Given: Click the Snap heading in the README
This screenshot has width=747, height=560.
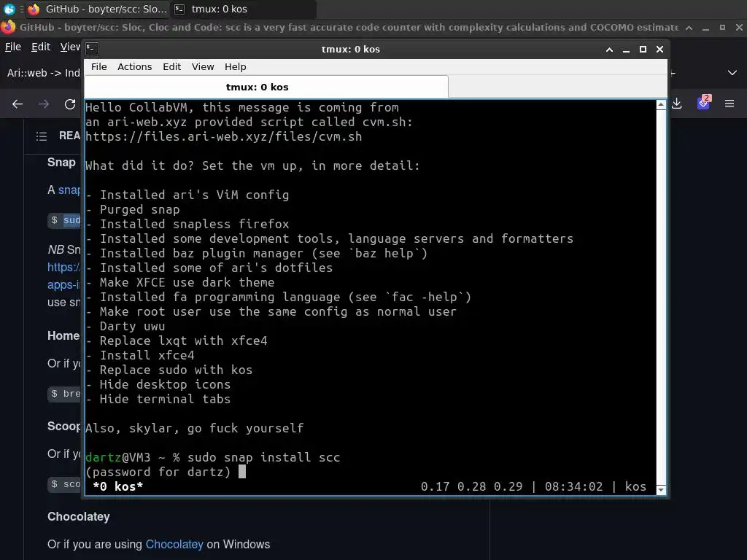Looking at the screenshot, I should click(x=61, y=163).
